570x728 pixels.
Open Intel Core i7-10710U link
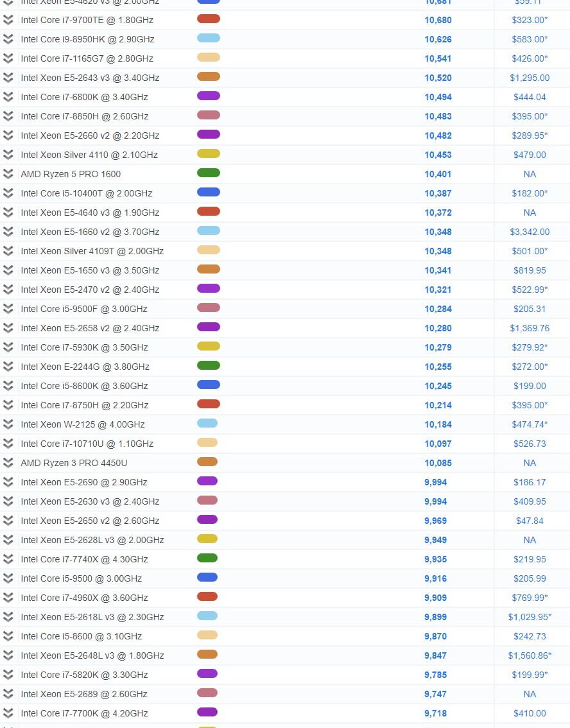tap(87, 444)
